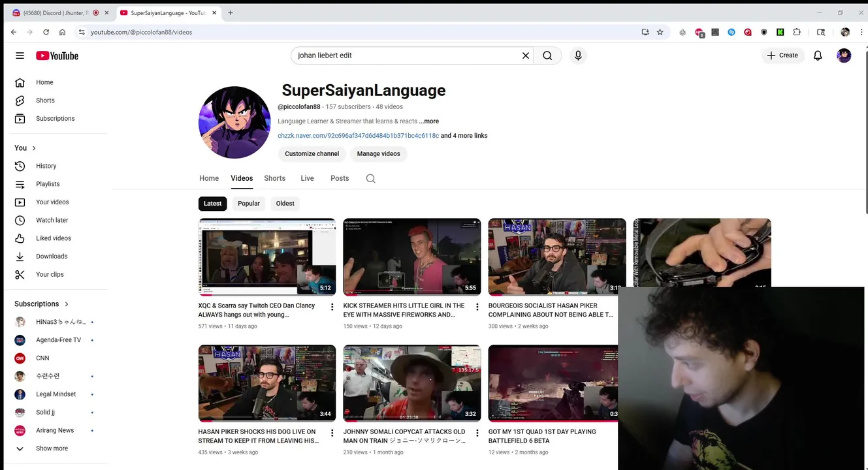Click the install app icon in address bar
Image resolution: width=868 pixels, height=470 pixels.
645,32
